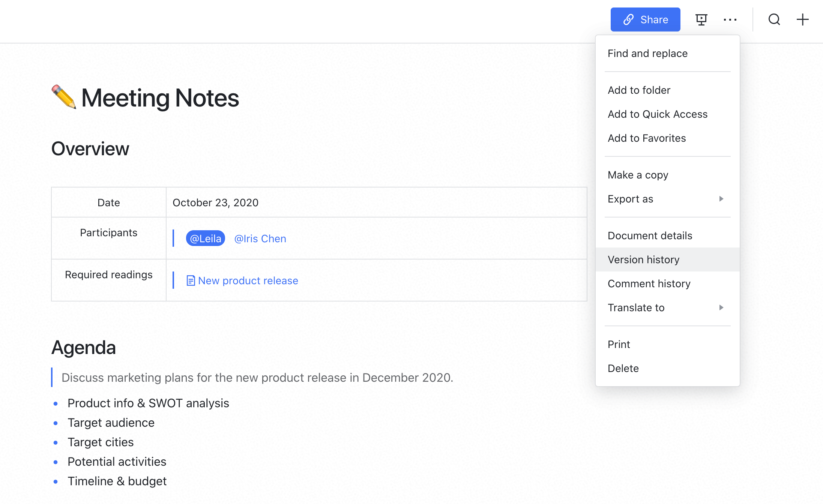The image size is (823, 504).
Task: Click the presentation mode icon
Action: click(701, 19)
